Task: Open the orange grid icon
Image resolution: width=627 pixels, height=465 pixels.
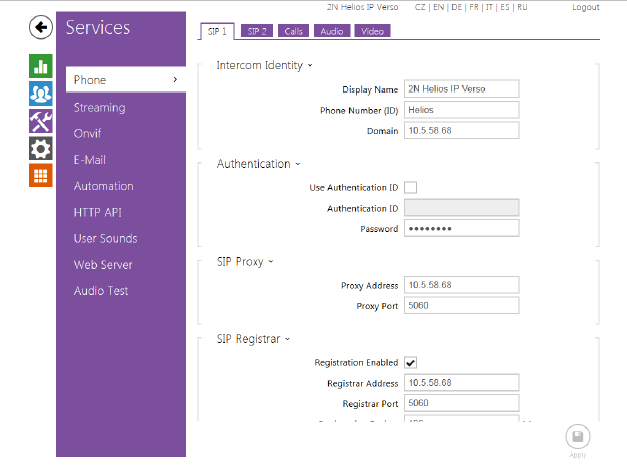Action: coord(40,175)
